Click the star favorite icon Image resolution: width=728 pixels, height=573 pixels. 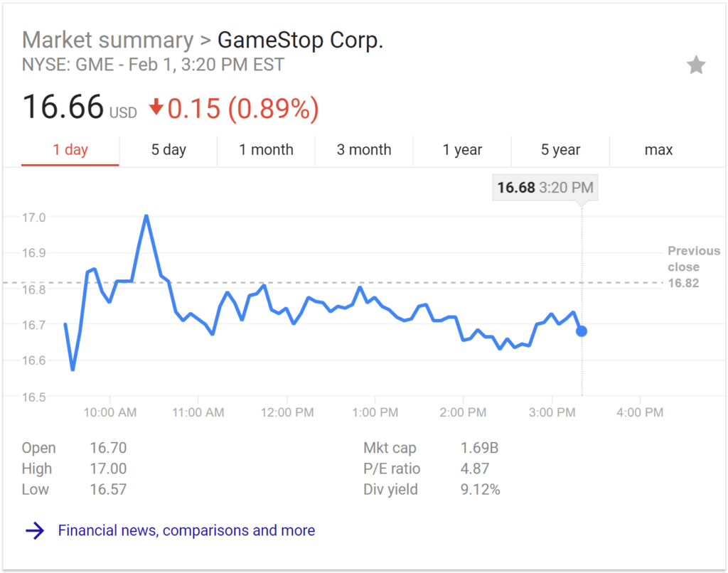[x=696, y=66]
